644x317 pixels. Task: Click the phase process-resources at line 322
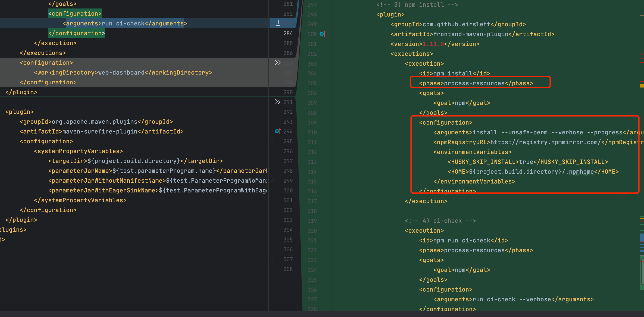point(476,250)
